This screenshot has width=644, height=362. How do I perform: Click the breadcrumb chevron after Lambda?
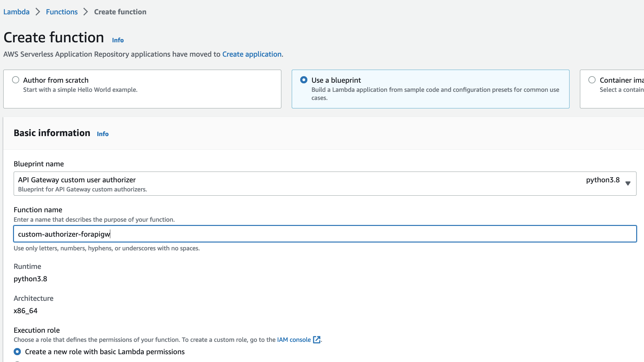(38, 12)
